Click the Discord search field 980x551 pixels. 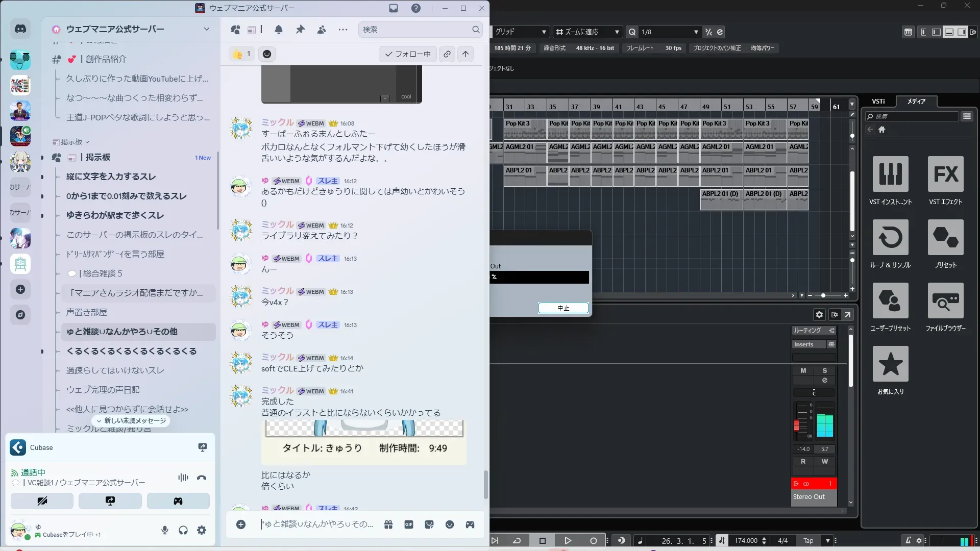point(416,30)
